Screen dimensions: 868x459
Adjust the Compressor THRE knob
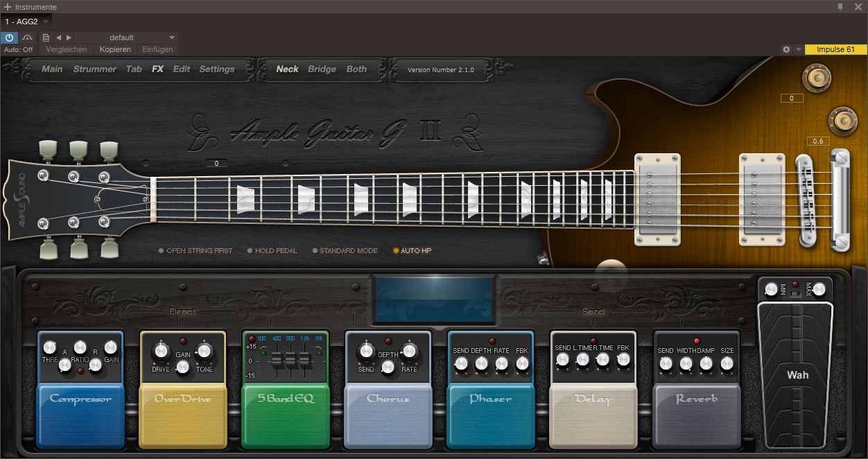[x=49, y=347]
